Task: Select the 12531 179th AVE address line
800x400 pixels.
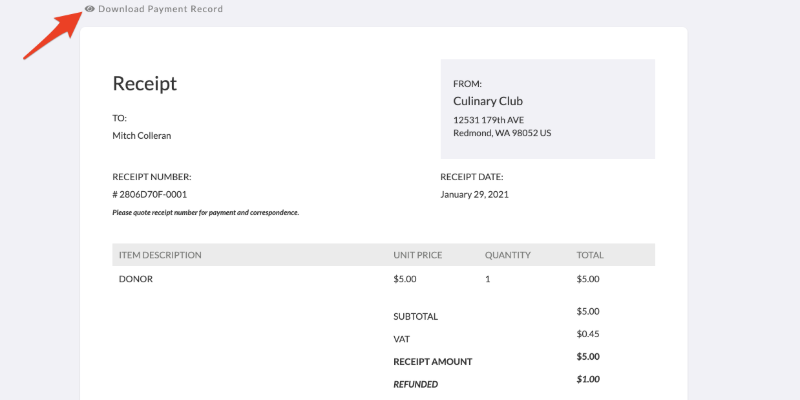Action: coord(488,120)
